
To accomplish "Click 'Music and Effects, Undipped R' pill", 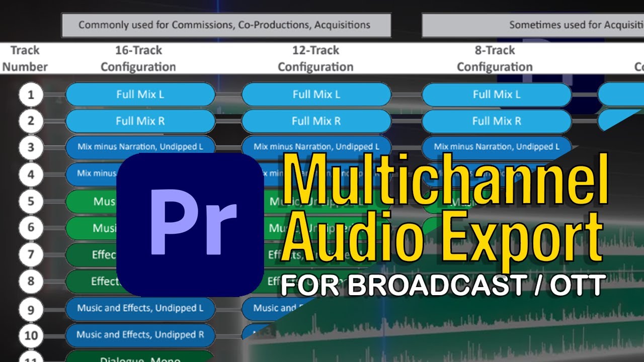I will [x=140, y=335].
